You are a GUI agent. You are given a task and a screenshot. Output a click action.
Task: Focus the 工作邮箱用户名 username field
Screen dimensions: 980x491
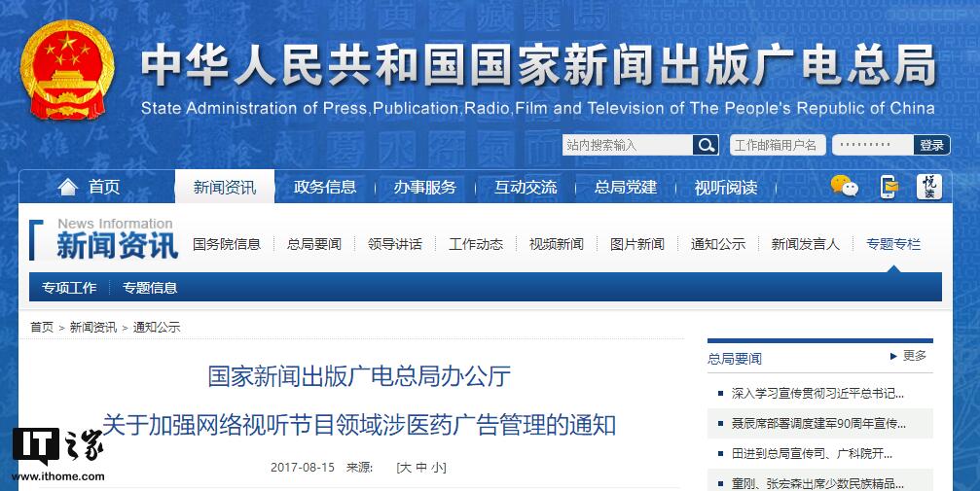[x=777, y=145]
